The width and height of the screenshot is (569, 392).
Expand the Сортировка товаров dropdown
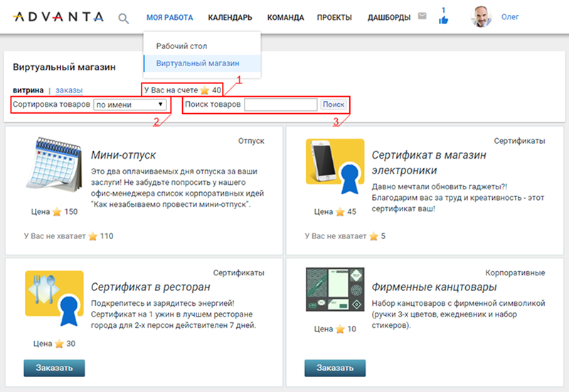(x=130, y=105)
